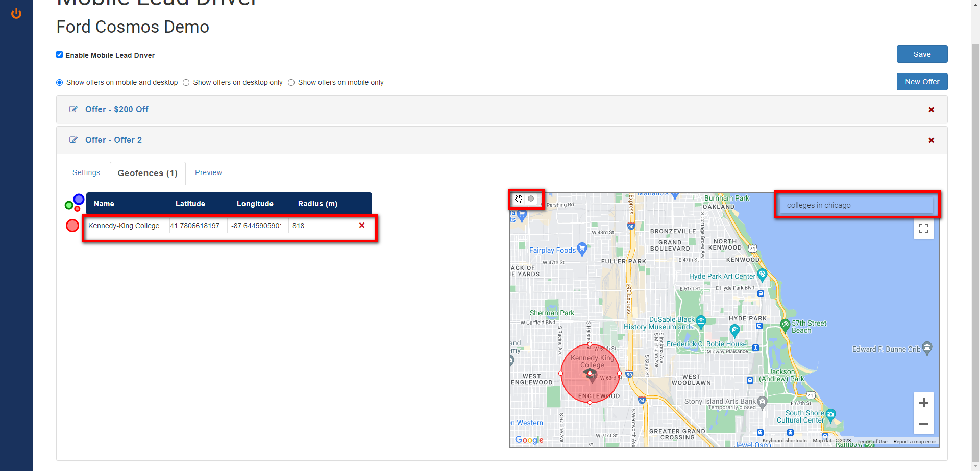Uncheck Enable Mobile Lead Driver checkbox

(x=60, y=55)
